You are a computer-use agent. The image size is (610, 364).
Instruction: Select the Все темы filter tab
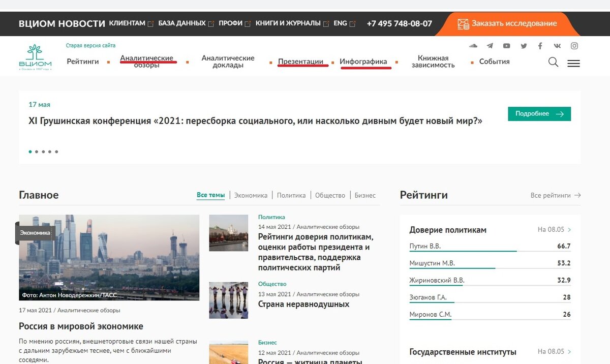(210, 195)
